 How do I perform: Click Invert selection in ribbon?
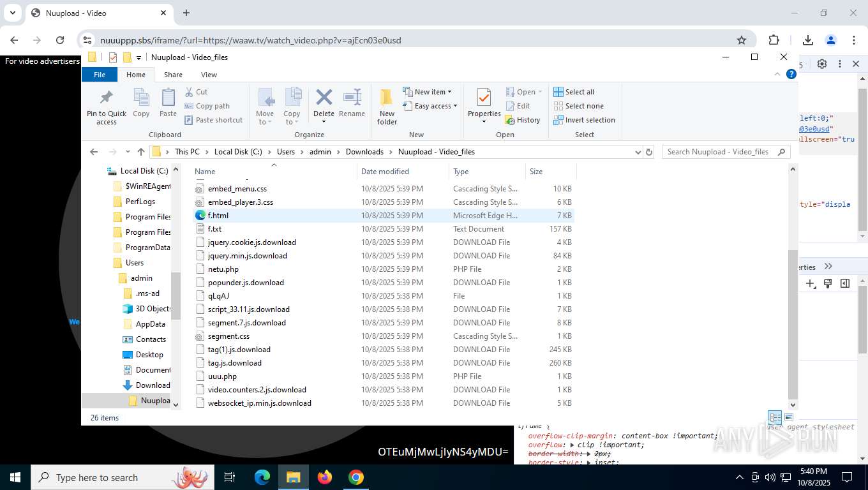[584, 120]
